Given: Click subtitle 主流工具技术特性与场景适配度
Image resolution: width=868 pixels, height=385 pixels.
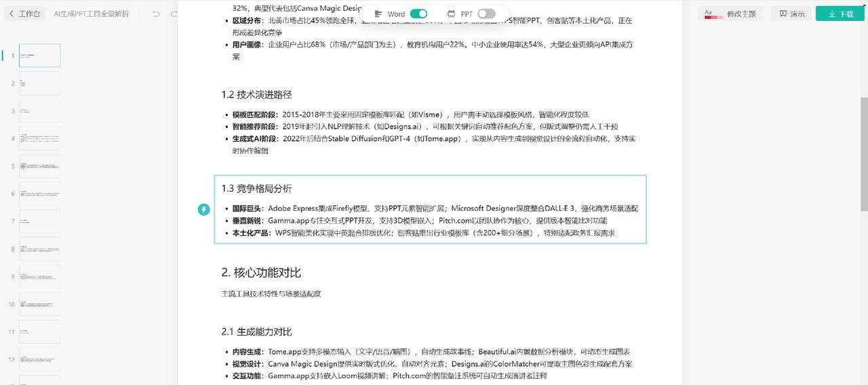Looking at the screenshot, I should (271, 294).
